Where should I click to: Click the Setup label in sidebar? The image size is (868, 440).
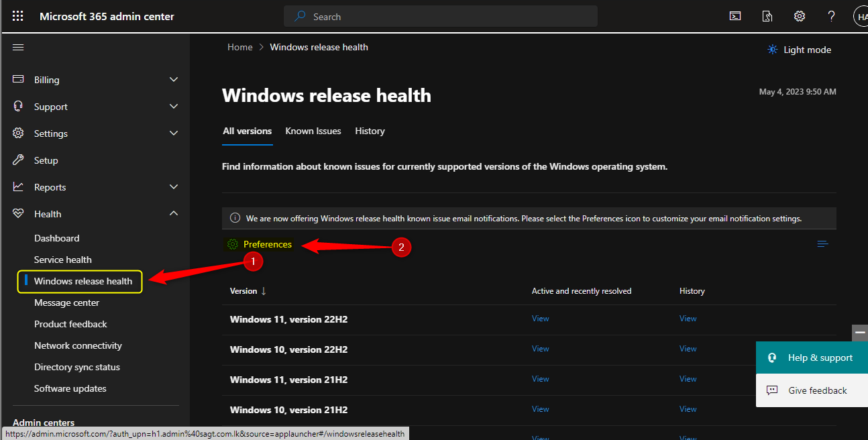click(x=46, y=160)
